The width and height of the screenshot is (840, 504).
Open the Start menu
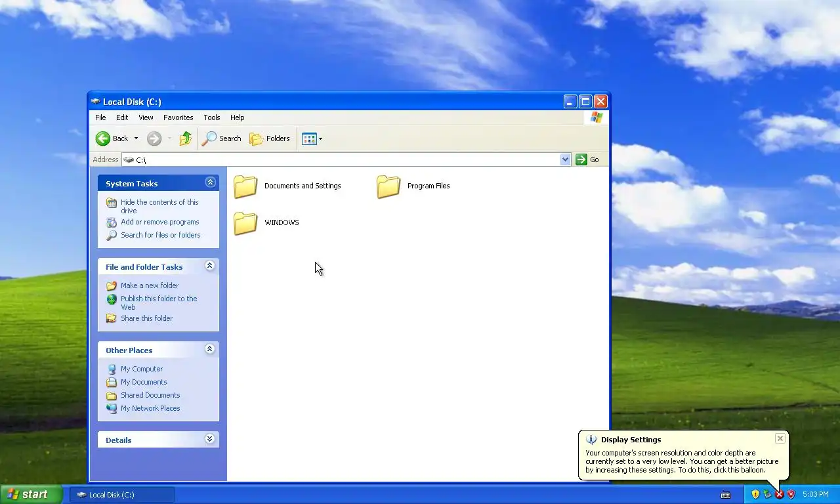pyautogui.click(x=31, y=494)
